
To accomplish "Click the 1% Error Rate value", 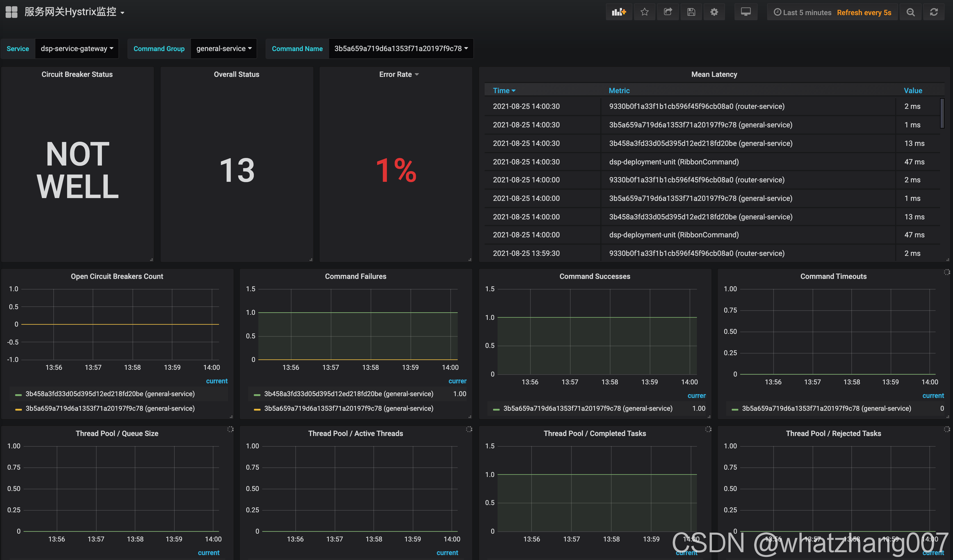I will tap(396, 170).
